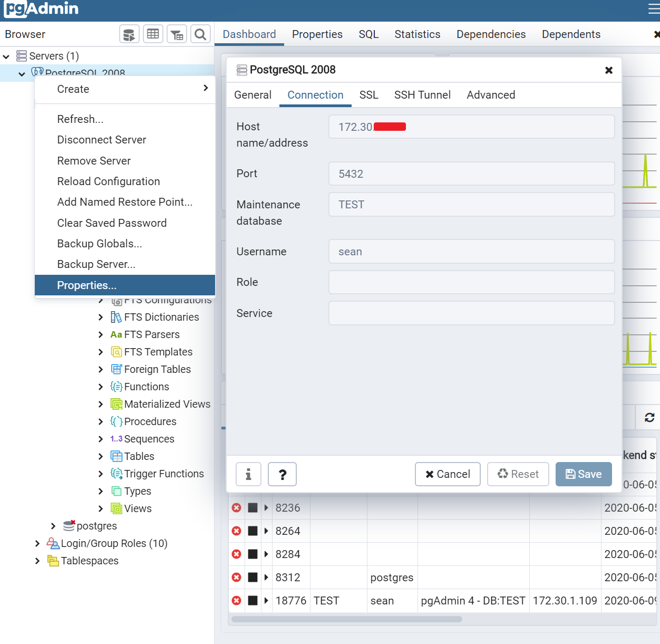Click the Search Objects magnifier icon
This screenshot has width=660, height=644.
click(200, 34)
